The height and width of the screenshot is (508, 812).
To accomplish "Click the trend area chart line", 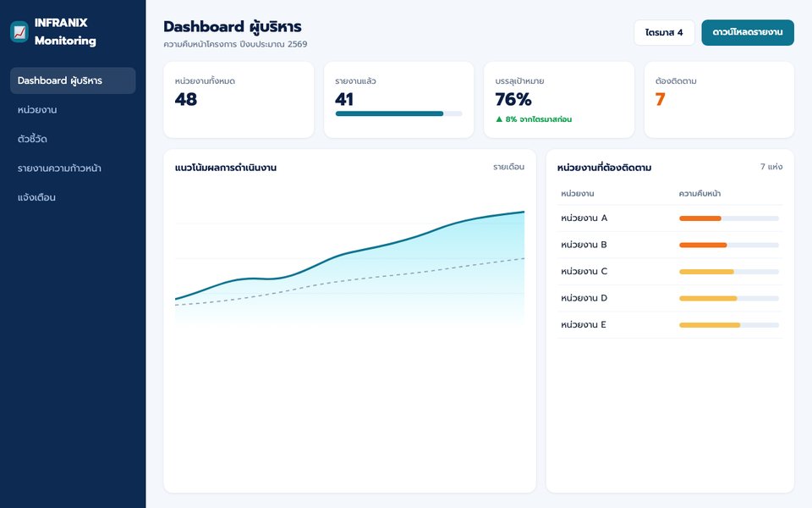I will 349,254.
